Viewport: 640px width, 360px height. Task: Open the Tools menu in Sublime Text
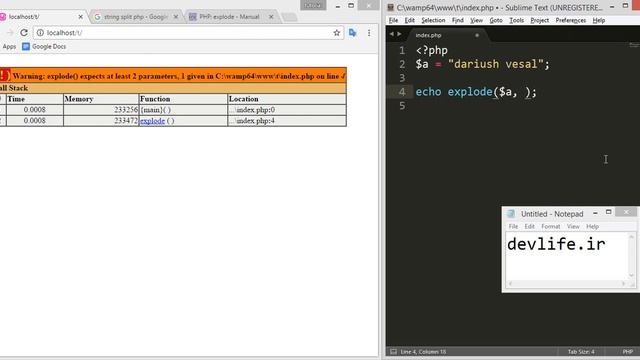tap(516, 20)
